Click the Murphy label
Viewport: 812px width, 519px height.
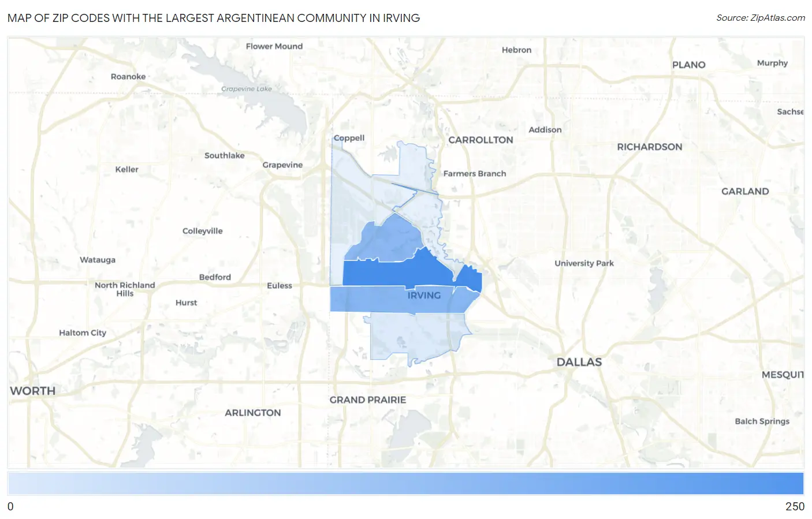pyautogui.click(x=772, y=63)
